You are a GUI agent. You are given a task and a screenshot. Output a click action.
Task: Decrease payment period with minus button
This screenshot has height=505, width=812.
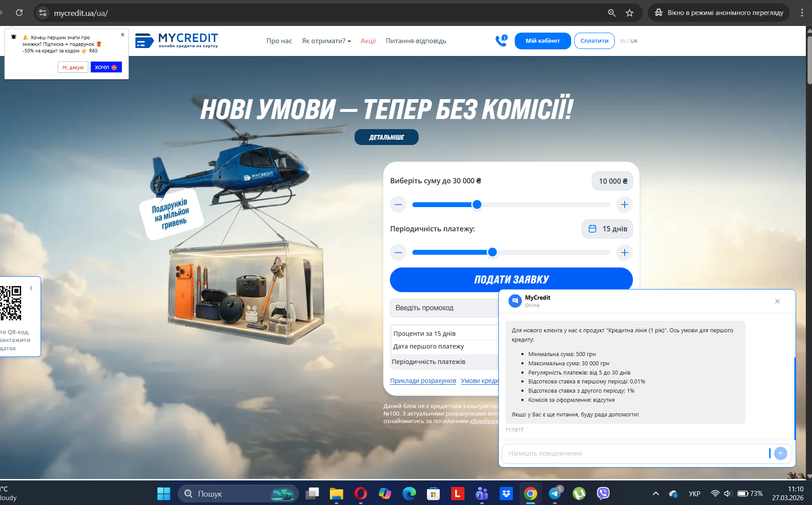coord(398,252)
